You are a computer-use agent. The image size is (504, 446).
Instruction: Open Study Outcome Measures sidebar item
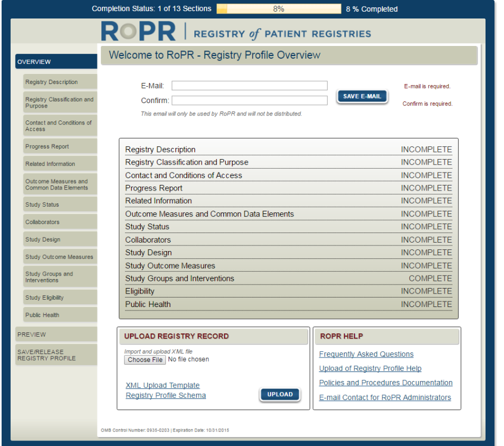(60, 257)
